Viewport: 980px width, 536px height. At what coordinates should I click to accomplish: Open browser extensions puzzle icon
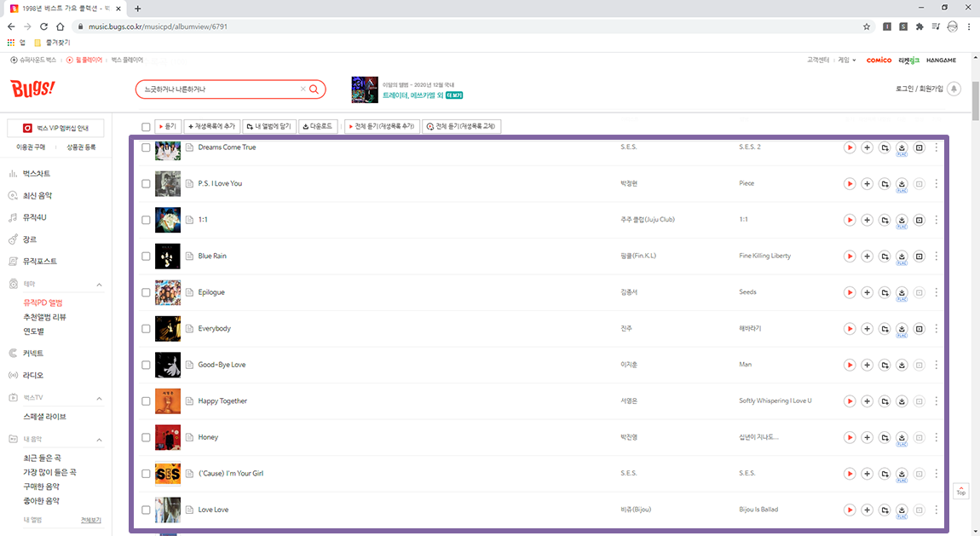tap(919, 27)
